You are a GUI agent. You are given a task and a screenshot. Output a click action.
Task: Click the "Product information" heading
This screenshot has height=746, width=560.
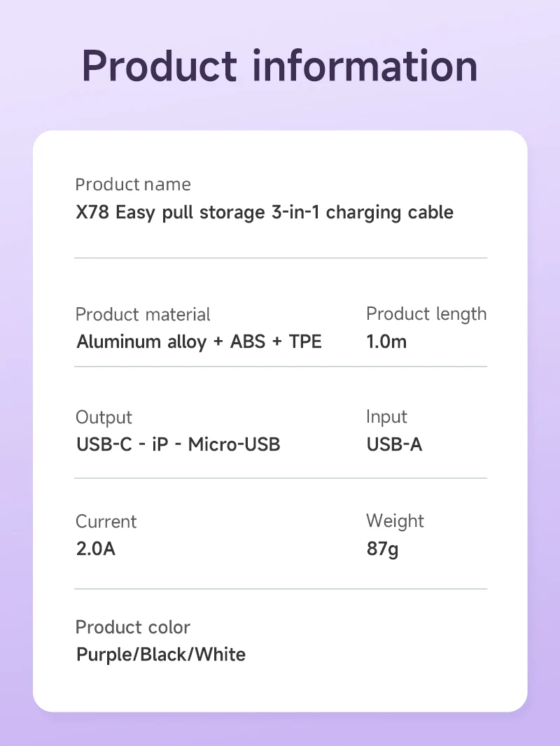(x=280, y=66)
